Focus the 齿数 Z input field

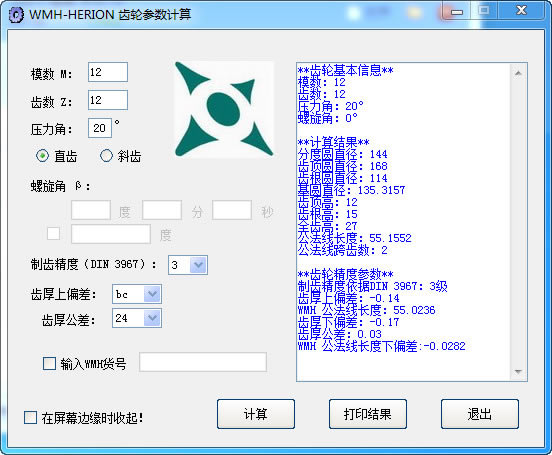point(108,100)
